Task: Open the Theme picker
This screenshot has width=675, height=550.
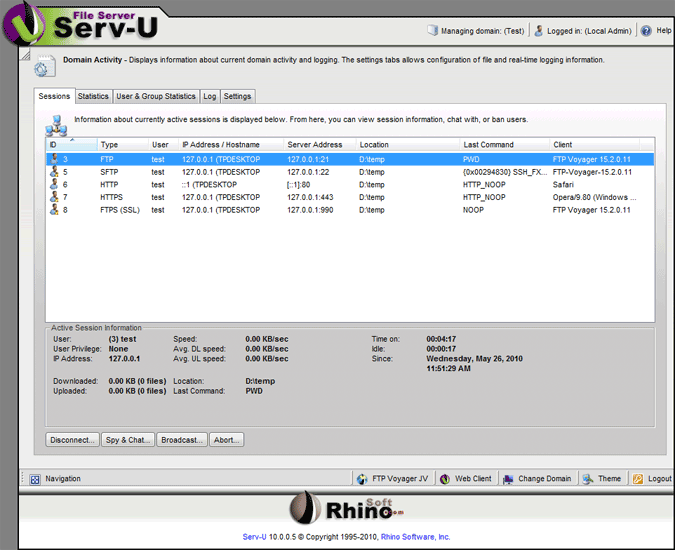Action: pyautogui.click(x=589, y=479)
